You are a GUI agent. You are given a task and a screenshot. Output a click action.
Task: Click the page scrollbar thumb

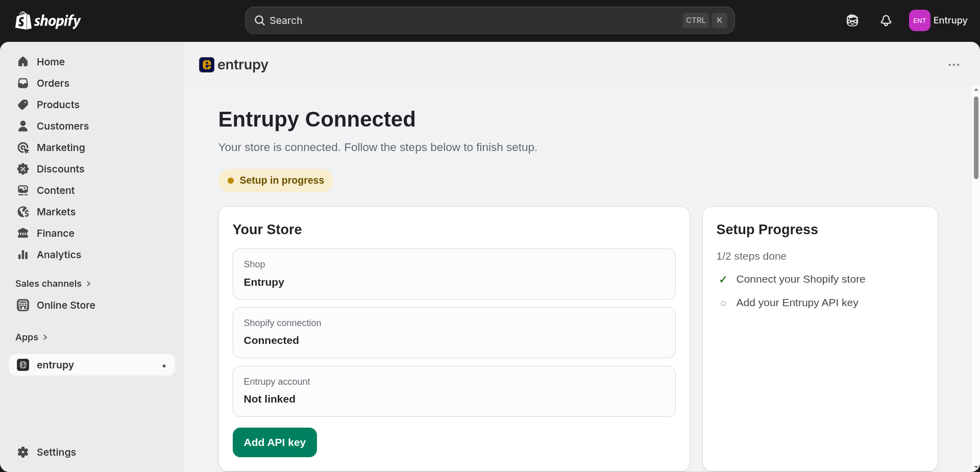[976, 138]
